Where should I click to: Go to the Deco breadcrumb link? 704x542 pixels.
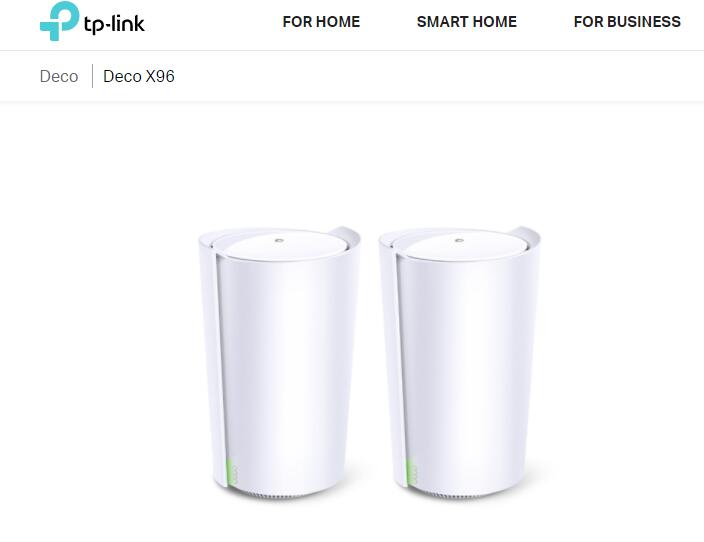click(x=59, y=76)
